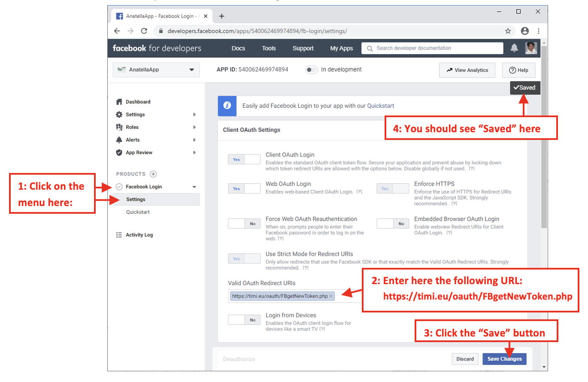This screenshot has width=588, height=382.
Task: Toggle Force Web OAuth Reauthentication switch
Action: [244, 224]
